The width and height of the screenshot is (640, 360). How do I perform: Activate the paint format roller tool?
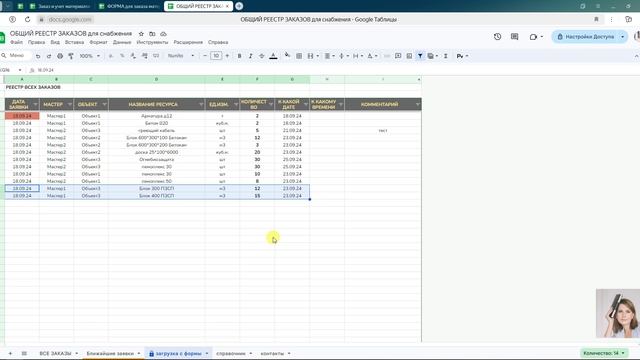point(71,56)
